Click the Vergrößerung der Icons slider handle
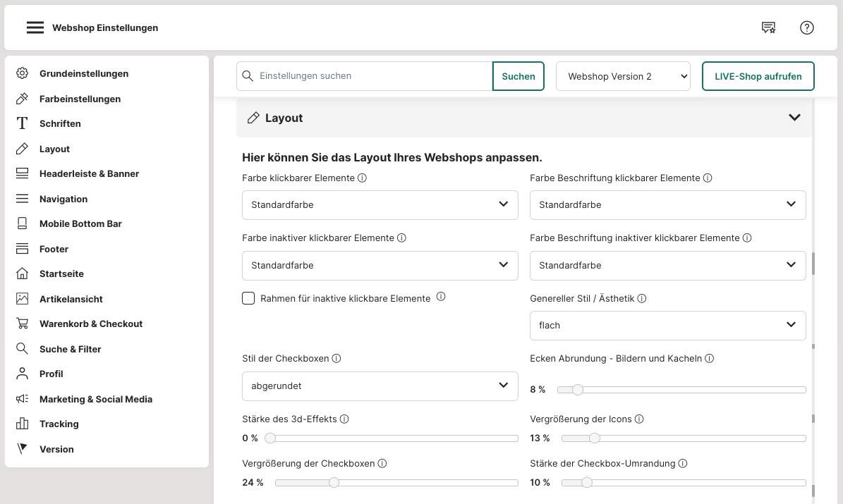Viewport: 843px width, 504px height. [594, 438]
